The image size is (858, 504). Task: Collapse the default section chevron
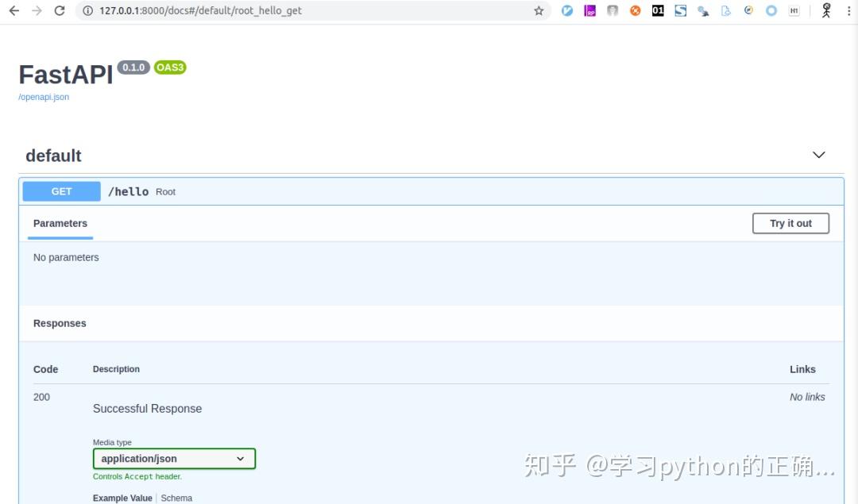pos(818,155)
